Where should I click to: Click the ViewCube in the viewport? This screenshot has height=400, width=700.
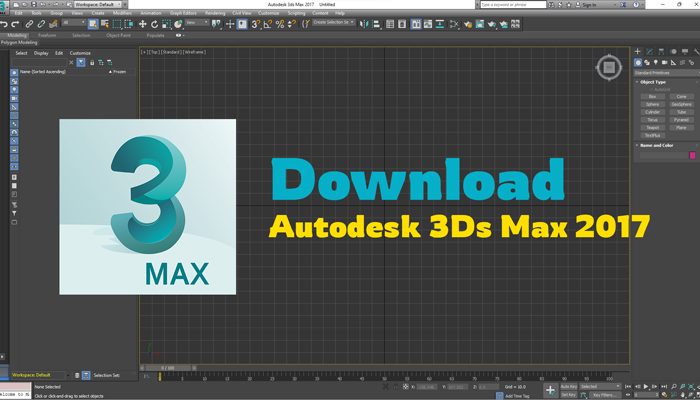tap(608, 67)
